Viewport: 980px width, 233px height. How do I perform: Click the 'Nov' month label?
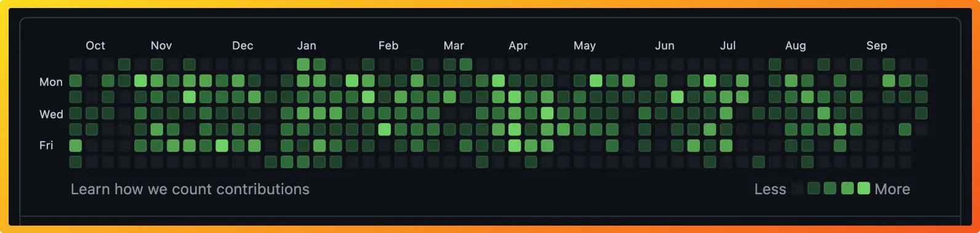(161, 45)
